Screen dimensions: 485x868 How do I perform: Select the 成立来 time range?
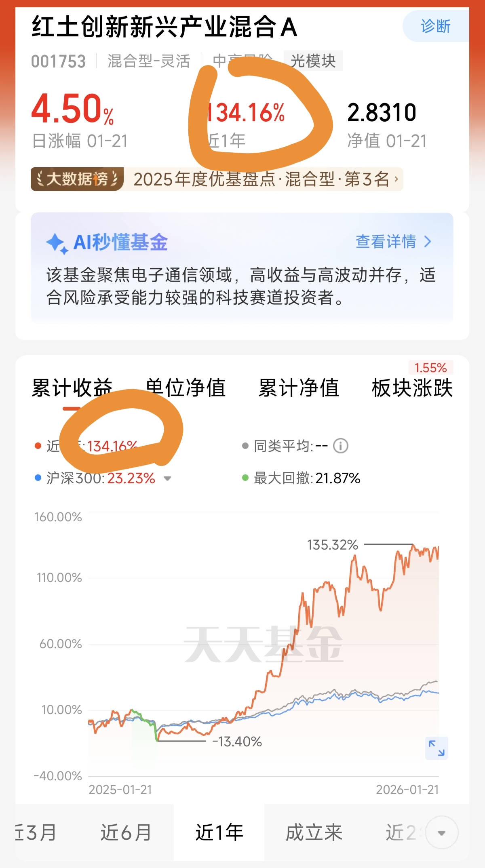314,833
